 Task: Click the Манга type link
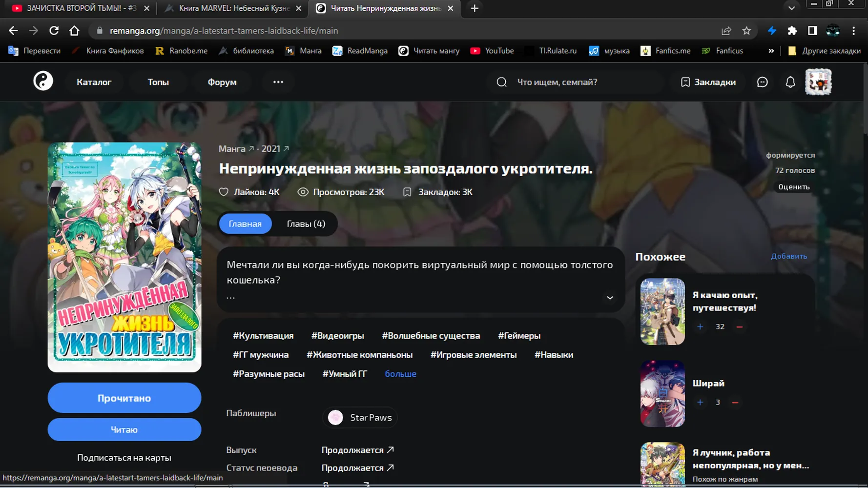[236, 148]
